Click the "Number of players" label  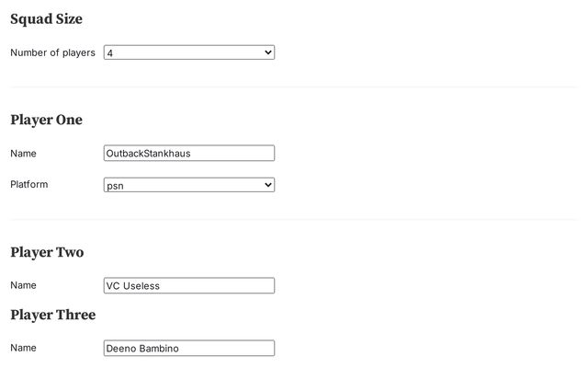[52, 52]
